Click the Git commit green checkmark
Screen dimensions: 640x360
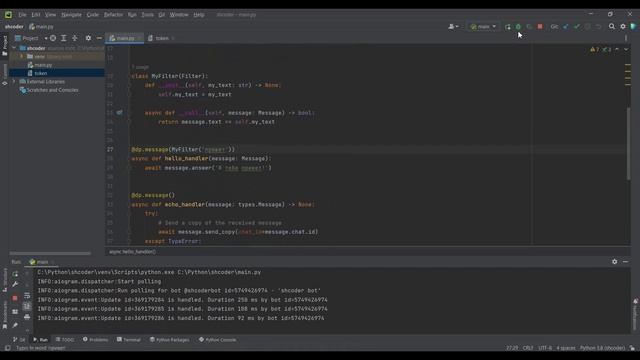point(577,27)
